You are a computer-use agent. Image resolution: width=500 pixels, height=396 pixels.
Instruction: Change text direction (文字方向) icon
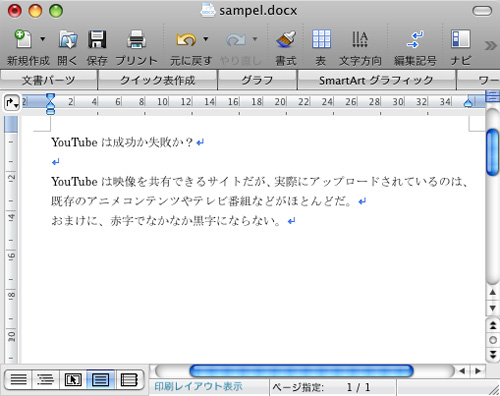pyautogui.click(x=360, y=39)
